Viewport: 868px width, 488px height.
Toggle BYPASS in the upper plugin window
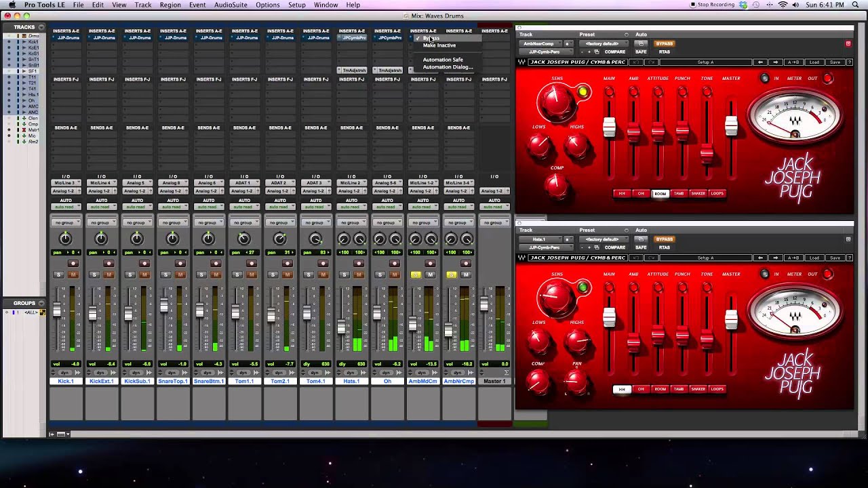point(664,43)
